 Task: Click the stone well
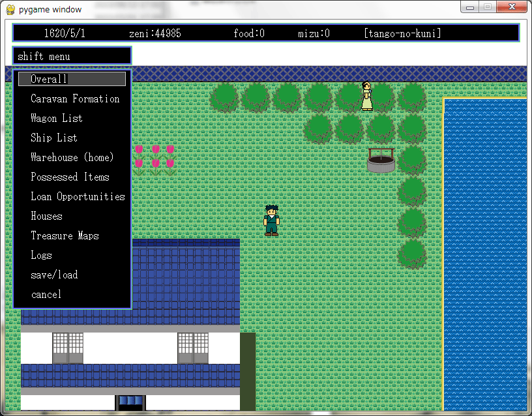[x=381, y=160]
